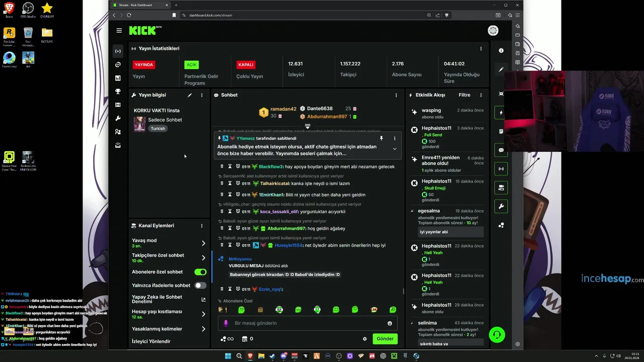This screenshot has width=644, height=362.
Task: Click the purple microphone icon in the message box
Action: coord(225,323)
